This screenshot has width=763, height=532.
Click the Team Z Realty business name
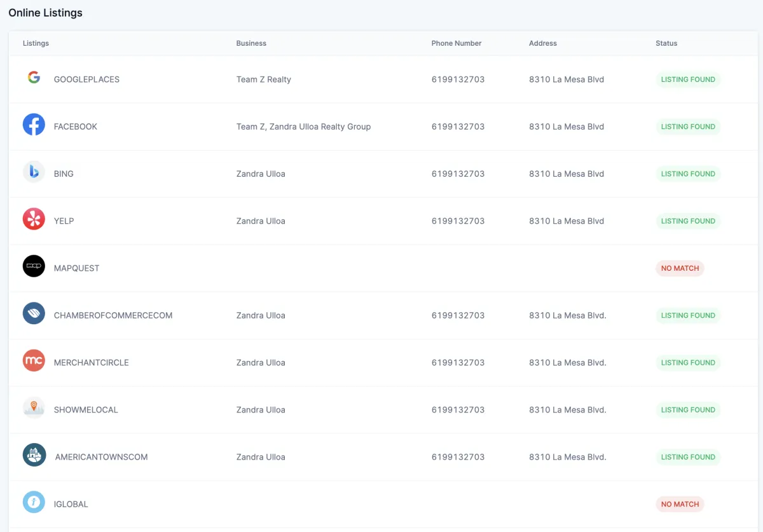[264, 79]
